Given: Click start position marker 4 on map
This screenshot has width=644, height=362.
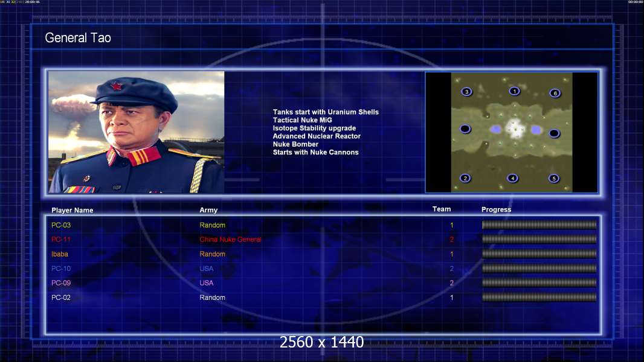Looking at the screenshot, I should pyautogui.click(x=512, y=178).
